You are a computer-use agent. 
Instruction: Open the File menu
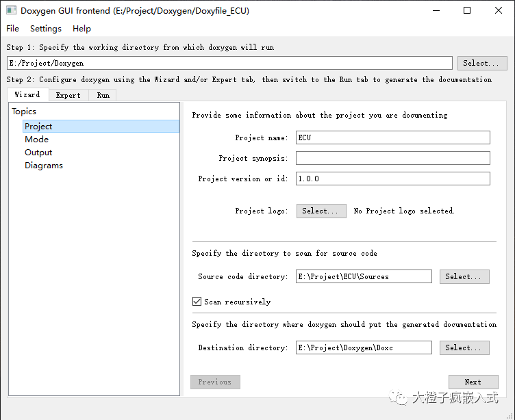coord(13,29)
